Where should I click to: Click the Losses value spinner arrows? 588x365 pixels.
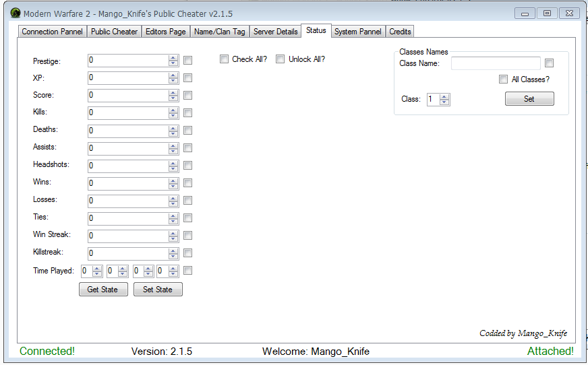coord(173,201)
